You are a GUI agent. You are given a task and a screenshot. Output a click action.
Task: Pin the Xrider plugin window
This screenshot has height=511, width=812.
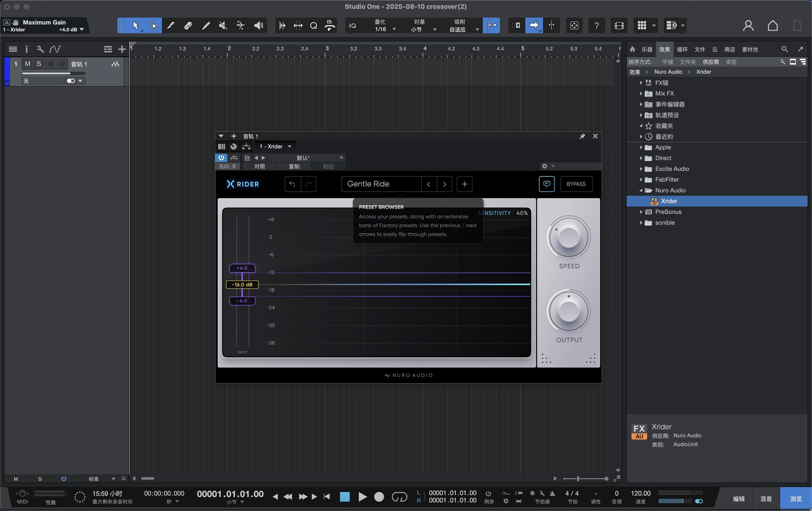click(582, 136)
